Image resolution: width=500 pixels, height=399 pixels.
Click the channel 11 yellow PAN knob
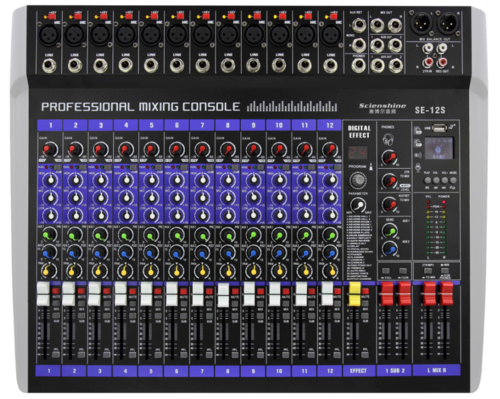click(305, 271)
